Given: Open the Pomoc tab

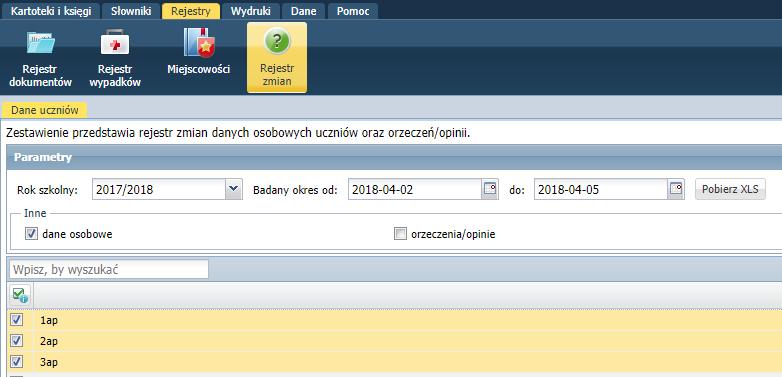Looking at the screenshot, I should tap(353, 11).
